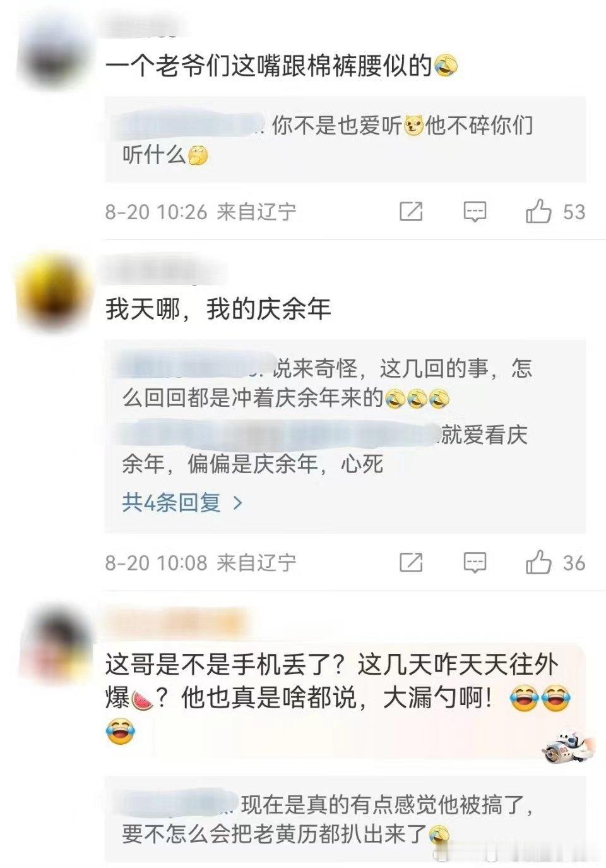Screen dimensions: 606x868
Task: Click the chevron next to 共4条回复
Action: tap(238, 503)
